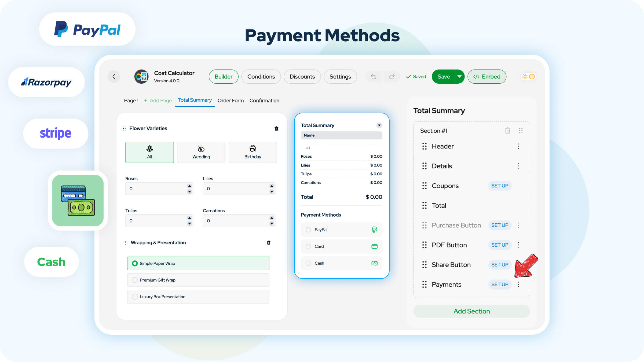Click the Share Button row drag handle

[424, 265]
